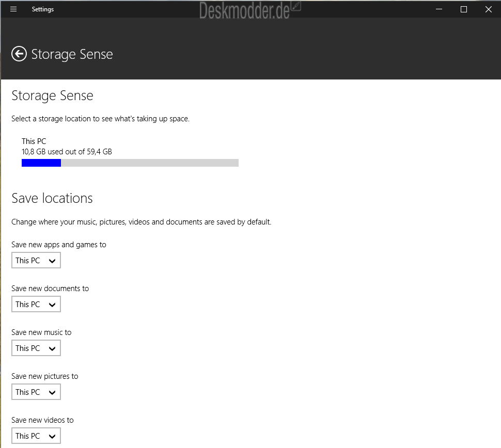Click the Storage Sense header title
Screen dimensions: 501x448
point(72,54)
